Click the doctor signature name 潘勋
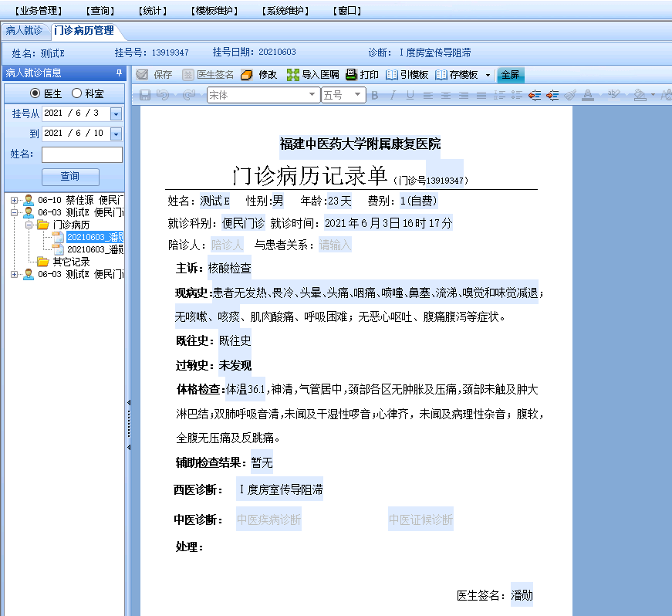This screenshot has width=672, height=616. pyautogui.click(x=522, y=595)
